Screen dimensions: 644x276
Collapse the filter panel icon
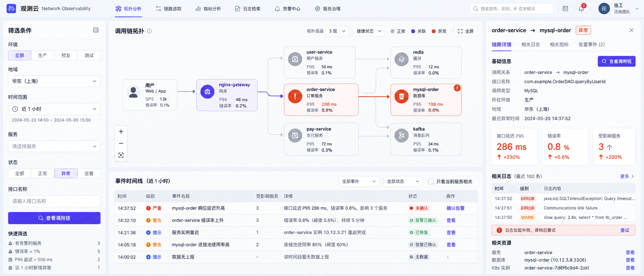pyautogui.click(x=96, y=30)
